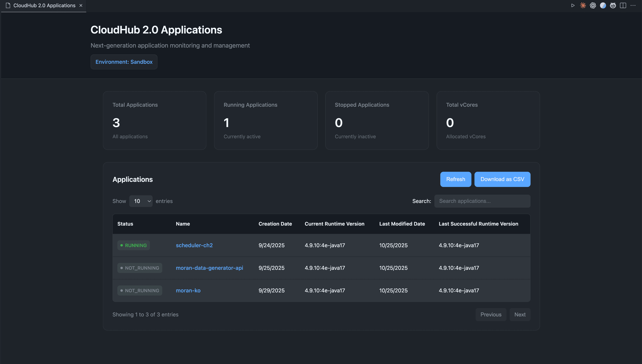Viewport: 642px width, 364px height.
Task: Click the half-filled circle theme icon
Action: [x=603, y=5]
